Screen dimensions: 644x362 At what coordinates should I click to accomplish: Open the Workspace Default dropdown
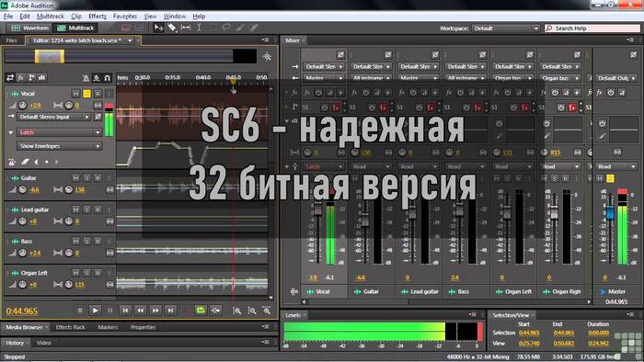(x=505, y=28)
